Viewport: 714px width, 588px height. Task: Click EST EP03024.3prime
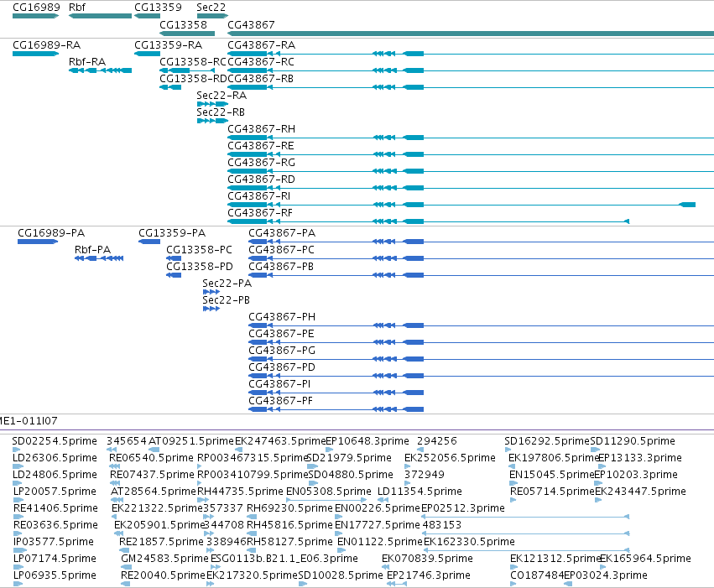(606, 575)
